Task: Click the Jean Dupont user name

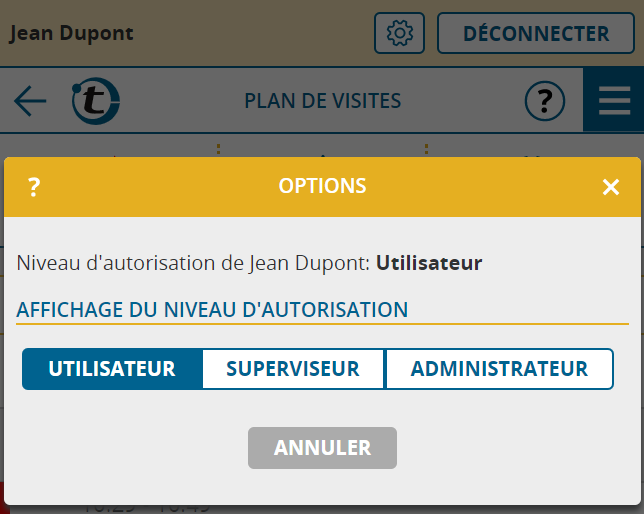Action: tap(71, 33)
